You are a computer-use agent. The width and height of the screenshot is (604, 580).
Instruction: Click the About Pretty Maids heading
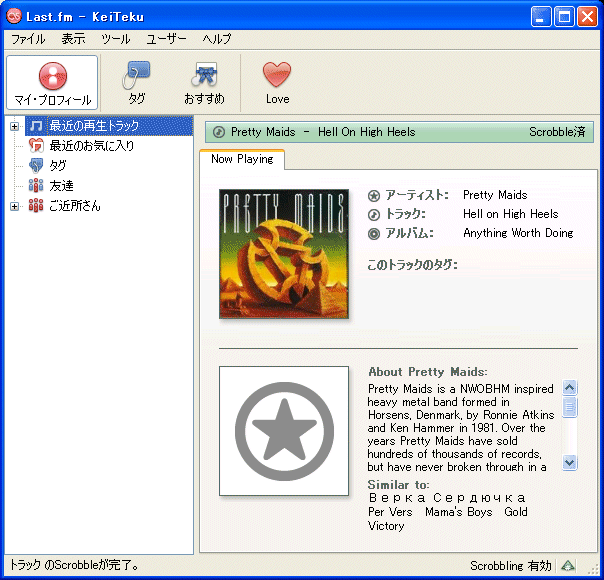pyautogui.click(x=428, y=372)
